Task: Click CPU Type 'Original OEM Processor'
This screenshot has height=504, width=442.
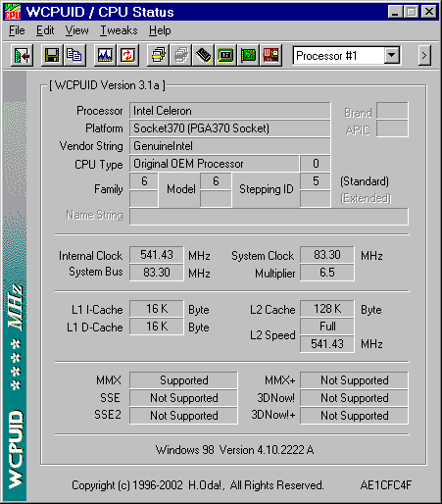Action: coord(215,164)
